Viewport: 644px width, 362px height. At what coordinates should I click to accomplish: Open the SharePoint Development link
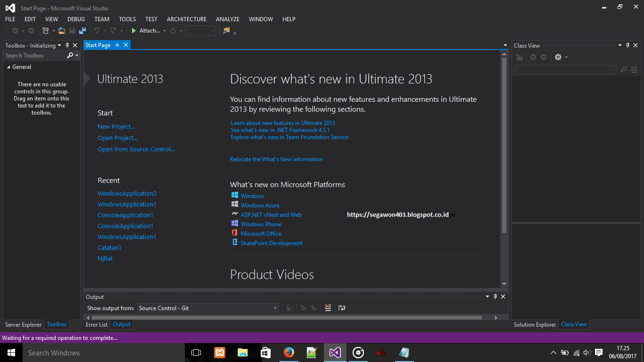(x=272, y=243)
